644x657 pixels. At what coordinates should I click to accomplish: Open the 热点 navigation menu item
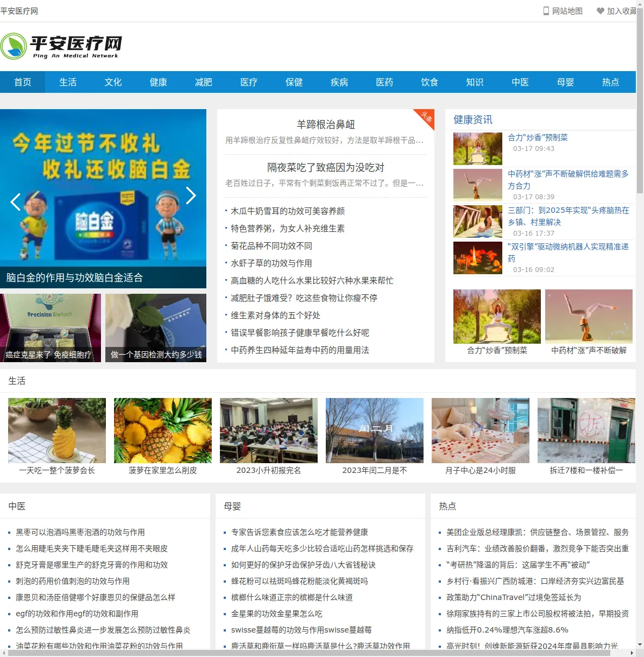(x=610, y=82)
